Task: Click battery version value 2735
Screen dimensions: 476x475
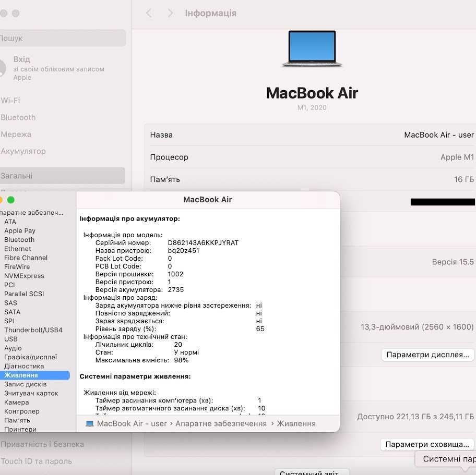Action: 176,290
